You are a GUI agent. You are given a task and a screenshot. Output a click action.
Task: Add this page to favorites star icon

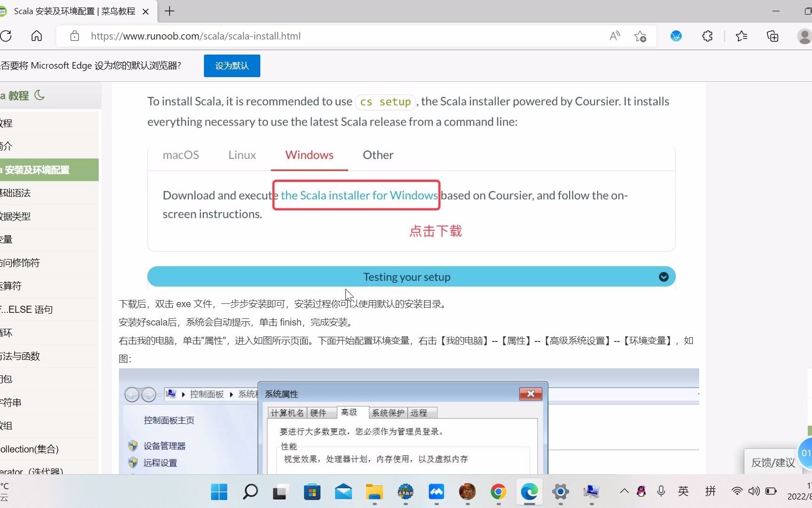[640, 36]
